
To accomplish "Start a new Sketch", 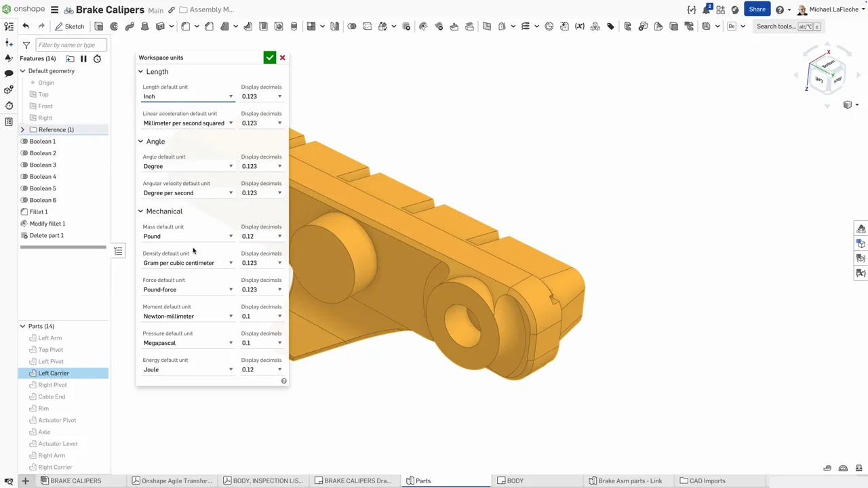I will [69, 26].
